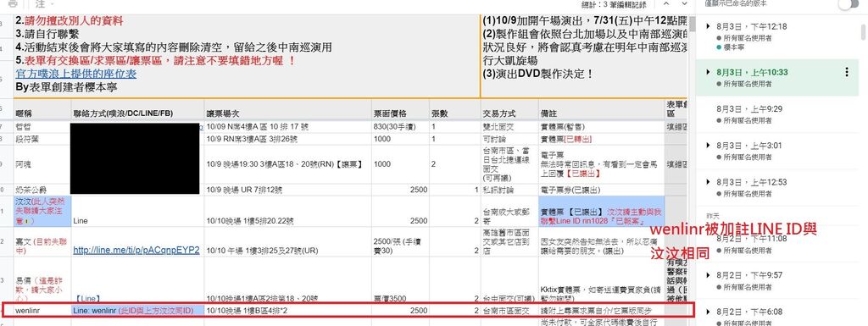Select nickname cell 段符葉
The image size is (868, 326).
pos(42,139)
